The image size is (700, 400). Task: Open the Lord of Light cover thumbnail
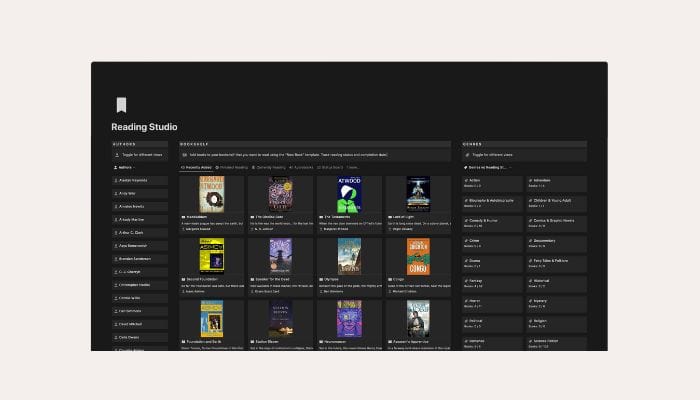click(418, 194)
